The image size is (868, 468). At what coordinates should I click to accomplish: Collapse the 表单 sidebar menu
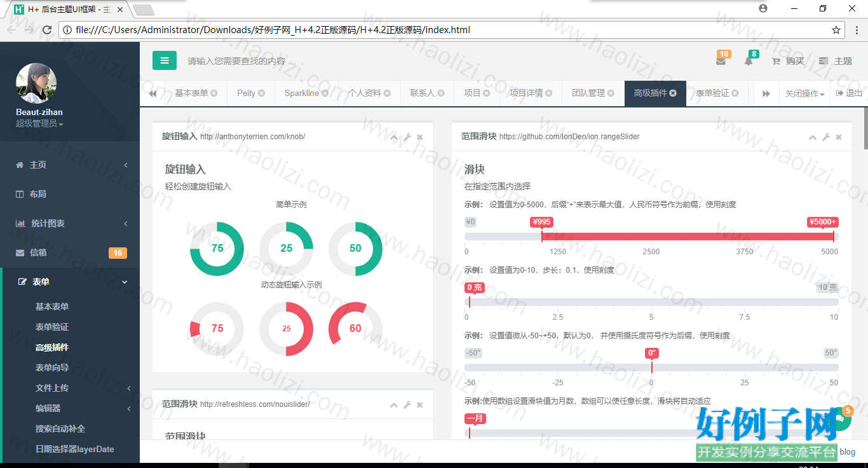tap(70, 282)
